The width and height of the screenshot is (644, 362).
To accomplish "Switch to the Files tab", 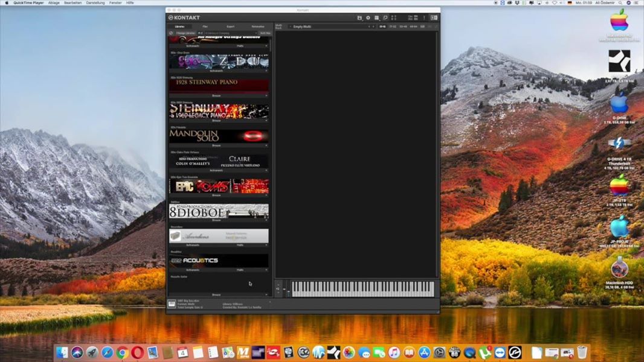I will coord(205,26).
